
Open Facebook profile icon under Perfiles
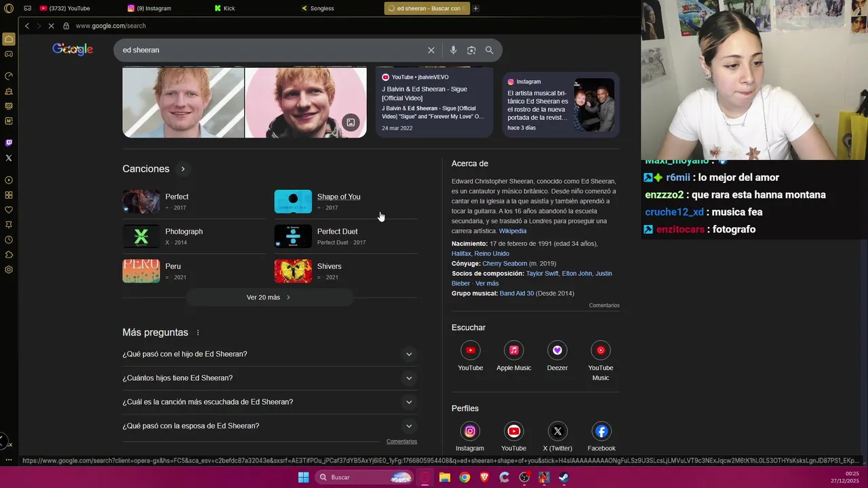point(601,431)
